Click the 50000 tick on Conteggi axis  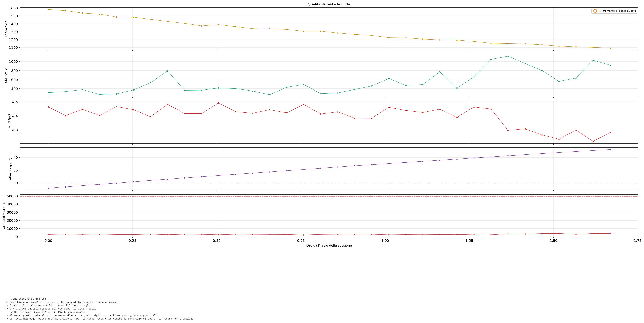tap(12, 196)
